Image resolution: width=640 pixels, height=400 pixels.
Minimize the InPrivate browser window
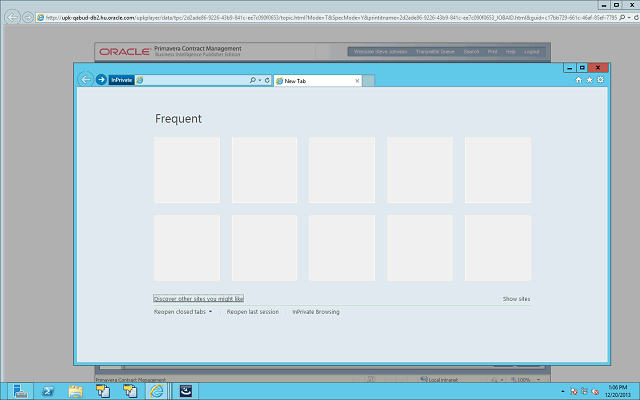coord(569,68)
